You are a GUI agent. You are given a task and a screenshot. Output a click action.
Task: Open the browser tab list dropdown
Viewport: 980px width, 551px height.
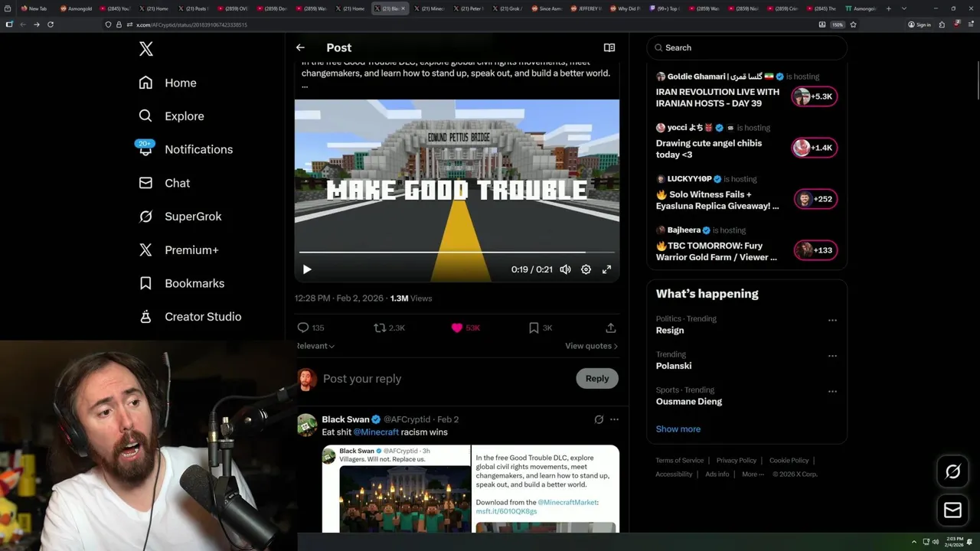[904, 8]
